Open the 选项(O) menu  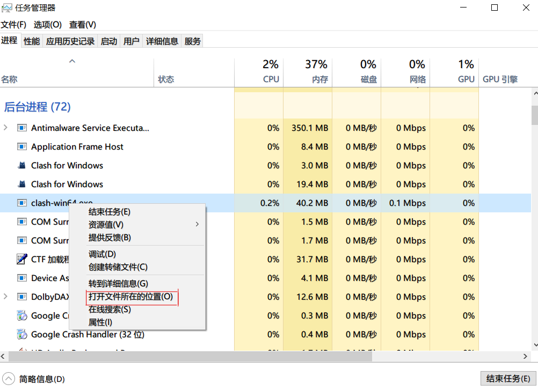48,25
